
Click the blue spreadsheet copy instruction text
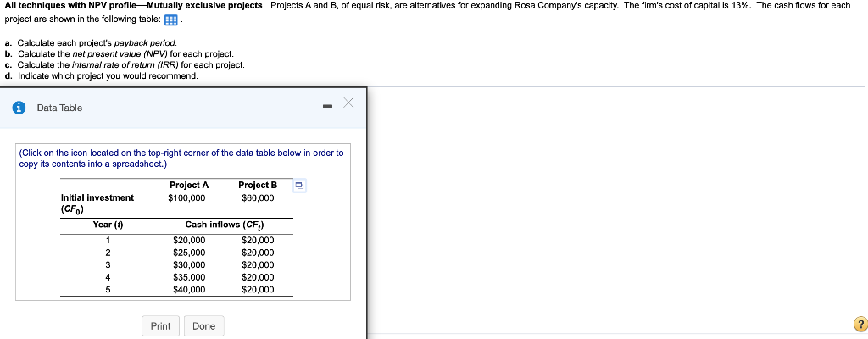[x=181, y=158]
